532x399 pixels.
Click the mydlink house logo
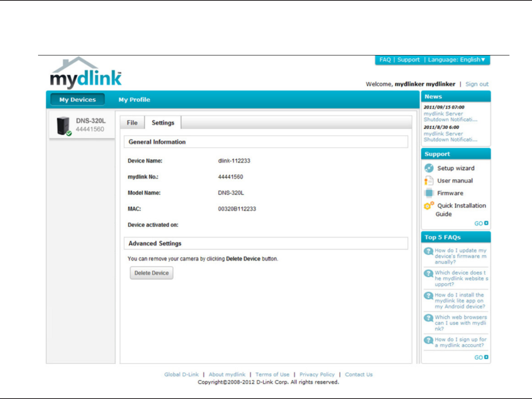pyautogui.click(x=86, y=73)
